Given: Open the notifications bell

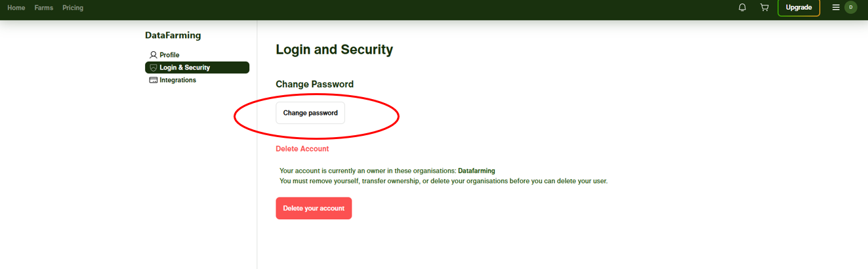Looking at the screenshot, I should 742,8.
